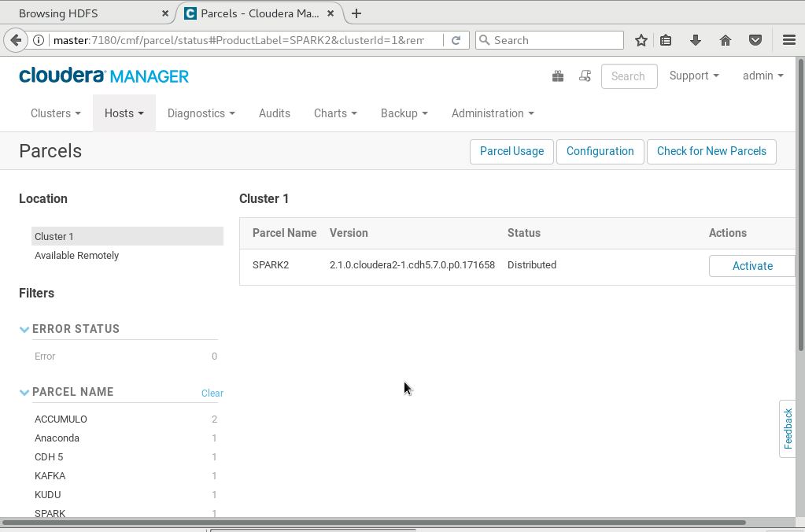Filter parcels by ACCUMULO
This screenshot has width=805, height=532.
pos(126,419)
